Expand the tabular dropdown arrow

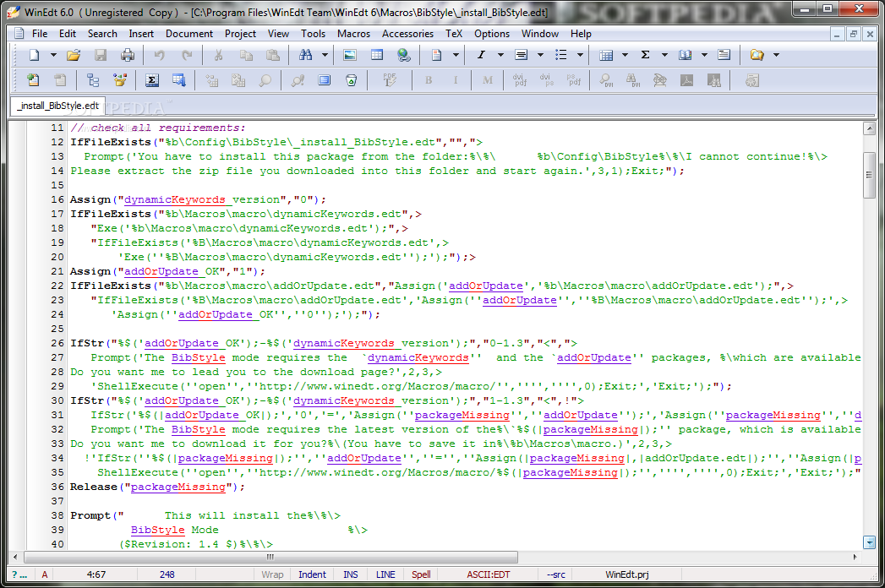coord(625,55)
